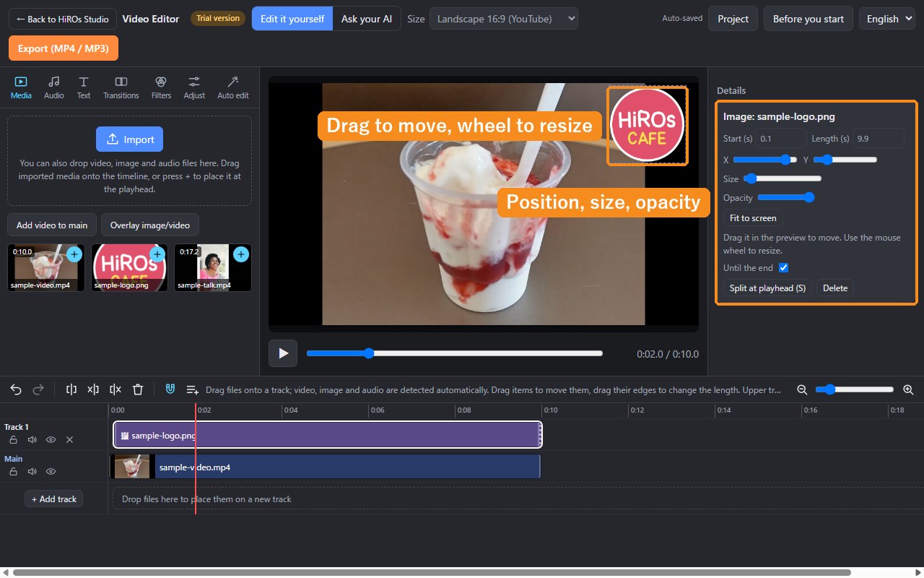Screen dimensions: 924x578
Task: Select the sample-video.mp4 clip on Main track
Action: point(325,467)
